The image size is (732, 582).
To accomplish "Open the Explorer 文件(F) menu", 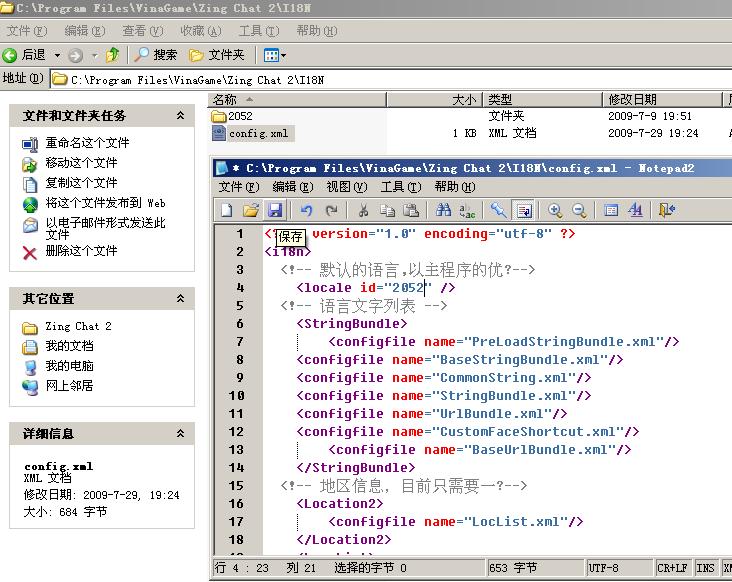I will coord(27,31).
